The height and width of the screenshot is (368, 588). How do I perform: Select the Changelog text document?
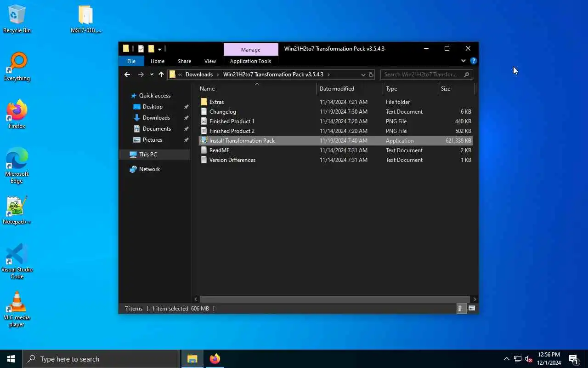(x=336, y=112)
